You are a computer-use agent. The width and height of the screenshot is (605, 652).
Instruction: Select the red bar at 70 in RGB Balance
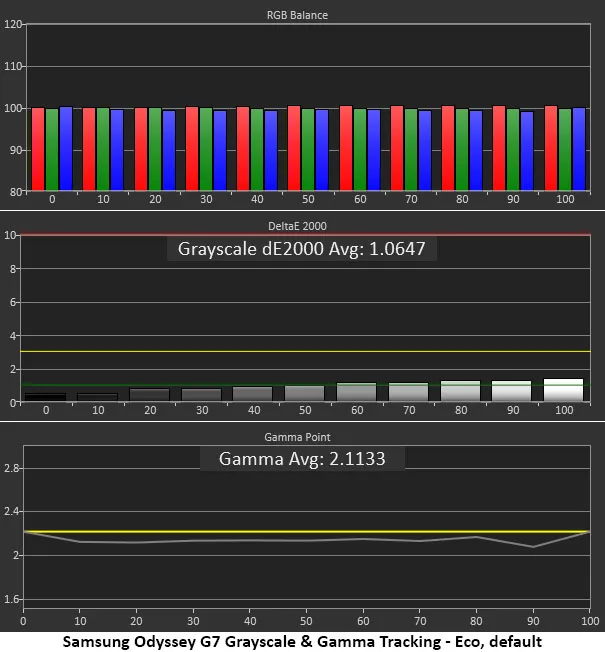tap(397, 148)
